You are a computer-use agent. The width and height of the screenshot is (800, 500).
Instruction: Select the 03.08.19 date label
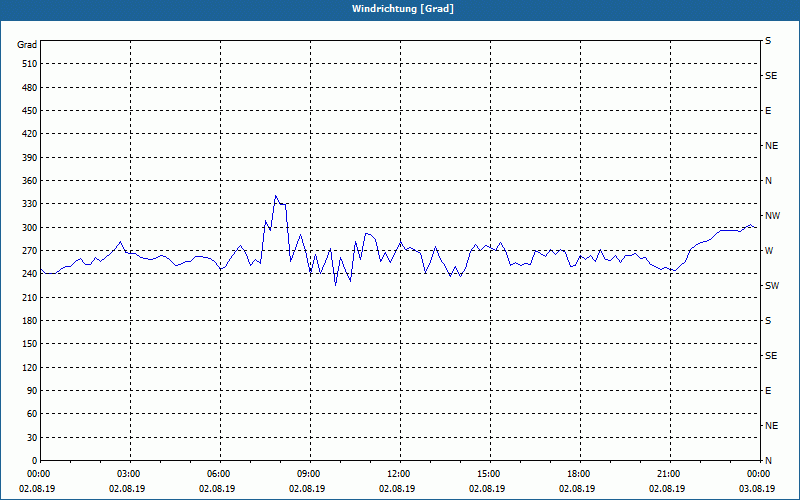[757, 489]
